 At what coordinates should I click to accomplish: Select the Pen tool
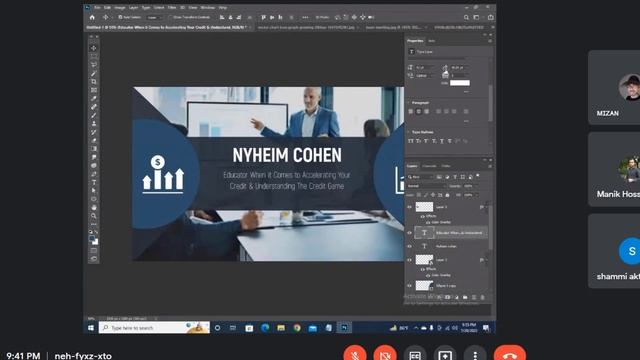coord(93,174)
